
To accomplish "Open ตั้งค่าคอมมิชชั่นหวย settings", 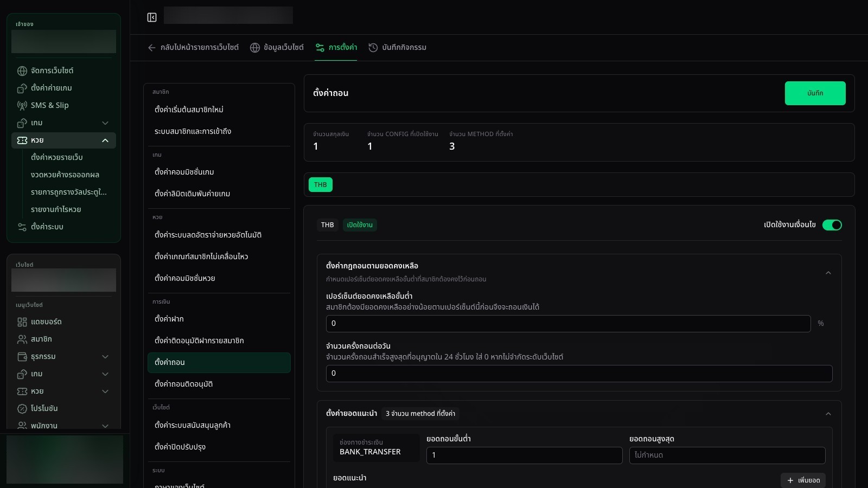I will click(x=219, y=278).
